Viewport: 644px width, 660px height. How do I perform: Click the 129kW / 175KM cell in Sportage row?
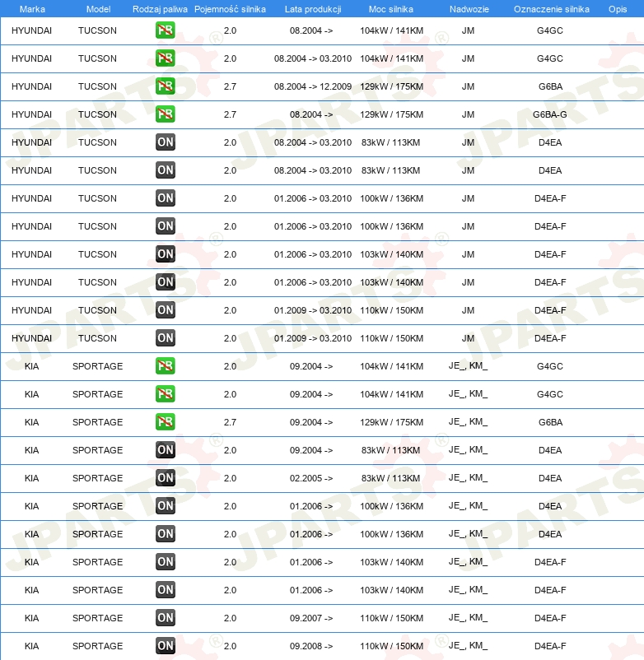[x=392, y=422]
